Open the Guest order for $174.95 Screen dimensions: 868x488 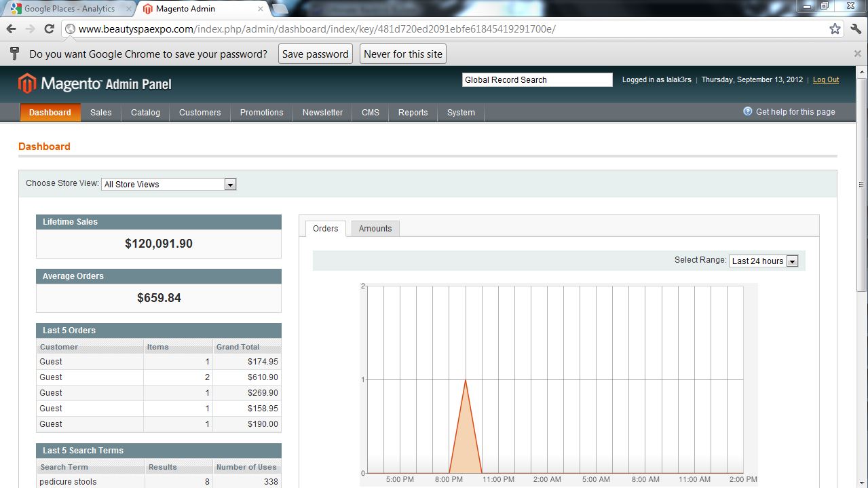(159, 362)
